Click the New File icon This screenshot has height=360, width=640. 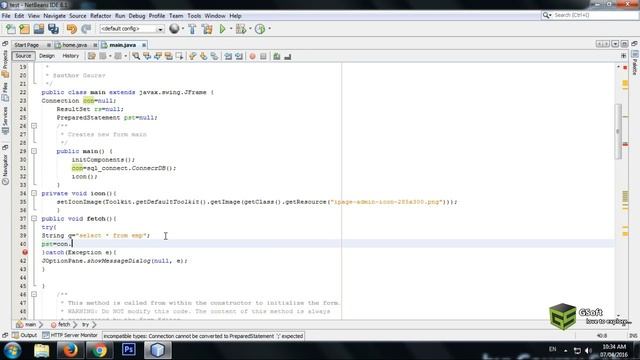[x=11, y=29]
